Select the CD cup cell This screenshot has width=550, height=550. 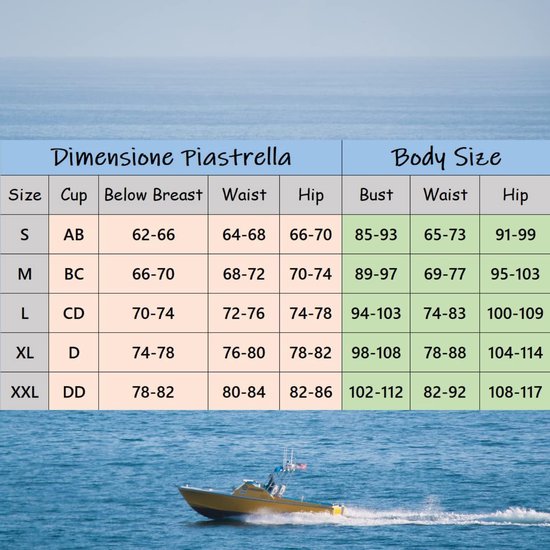coord(74,313)
